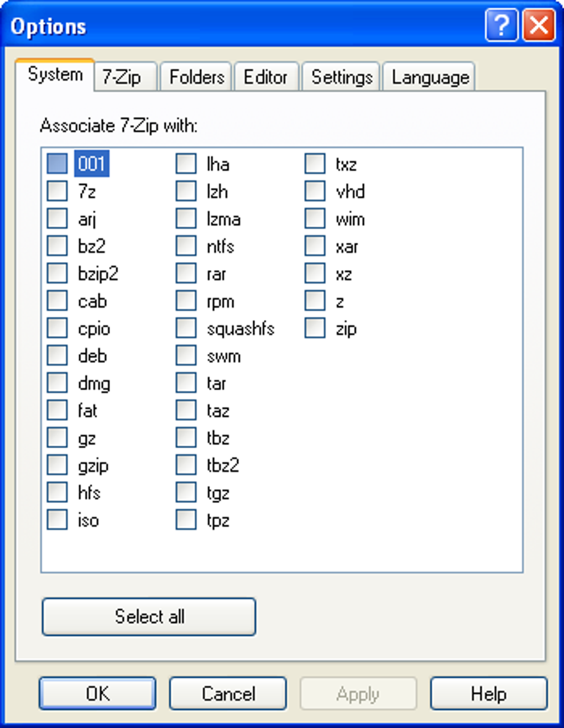Check the wim file type checkbox
Viewport: 564px width, 728px height.
coord(315,218)
